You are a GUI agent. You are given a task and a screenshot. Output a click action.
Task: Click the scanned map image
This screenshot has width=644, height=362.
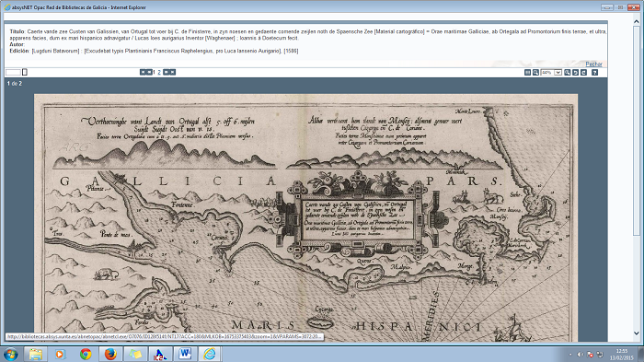(x=306, y=218)
